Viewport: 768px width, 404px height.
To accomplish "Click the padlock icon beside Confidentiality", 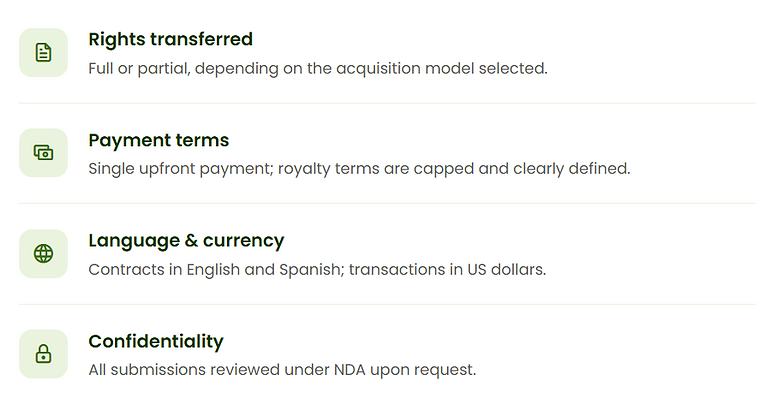I will click(x=43, y=354).
